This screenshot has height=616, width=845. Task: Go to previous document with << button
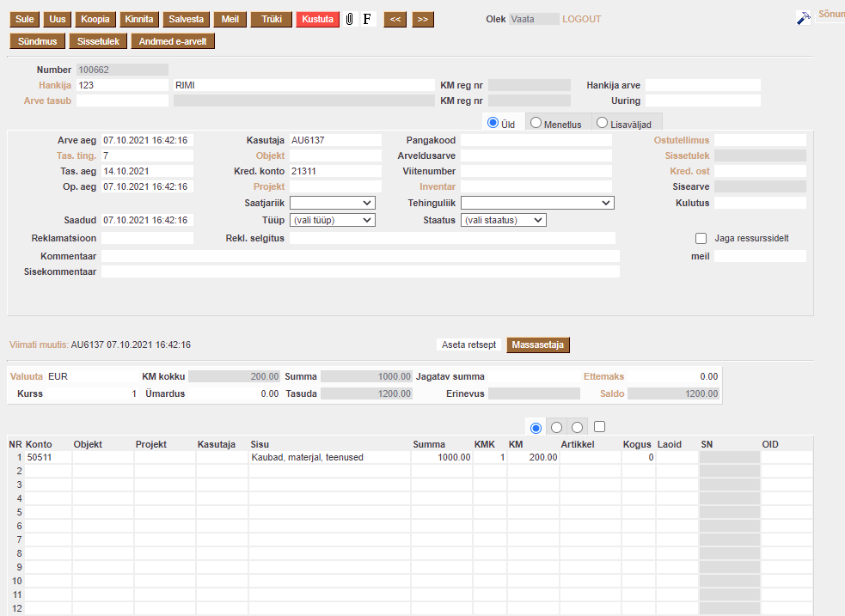click(x=395, y=20)
